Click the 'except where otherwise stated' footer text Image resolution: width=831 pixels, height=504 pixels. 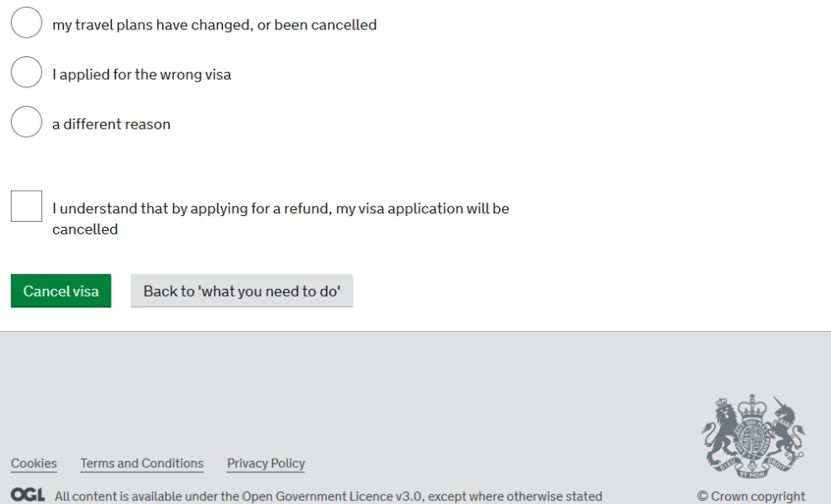click(515, 496)
